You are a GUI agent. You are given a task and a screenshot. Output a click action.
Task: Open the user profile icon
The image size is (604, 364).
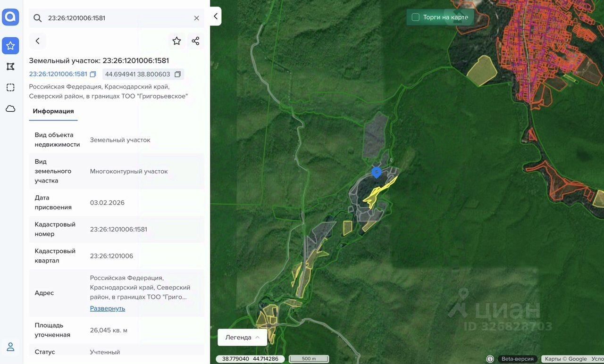(x=10, y=347)
